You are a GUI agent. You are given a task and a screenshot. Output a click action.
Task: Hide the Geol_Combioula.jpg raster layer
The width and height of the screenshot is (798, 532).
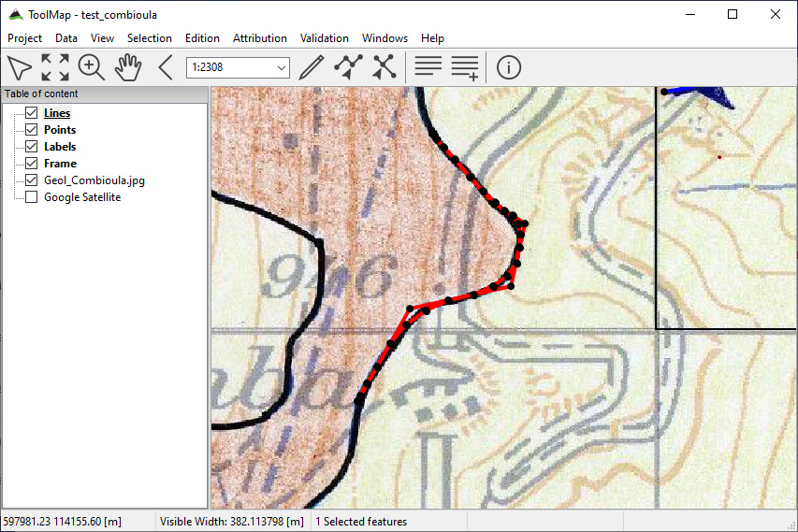coord(32,180)
